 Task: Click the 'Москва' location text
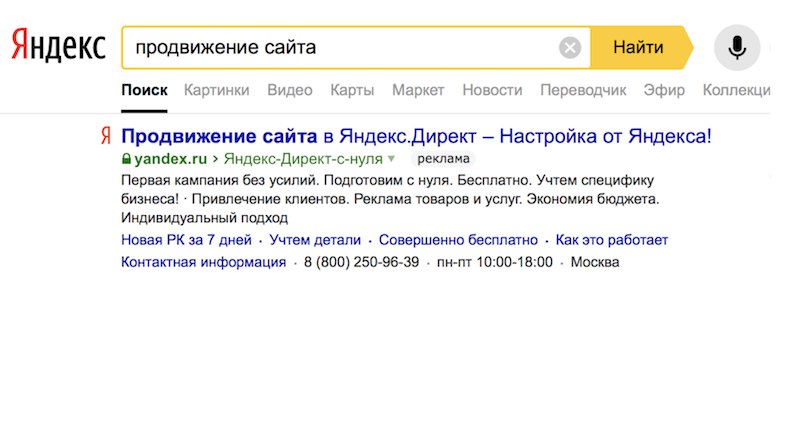coord(595,262)
